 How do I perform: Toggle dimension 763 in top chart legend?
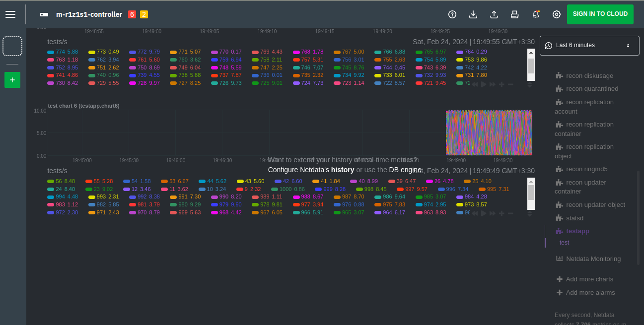point(60,60)
